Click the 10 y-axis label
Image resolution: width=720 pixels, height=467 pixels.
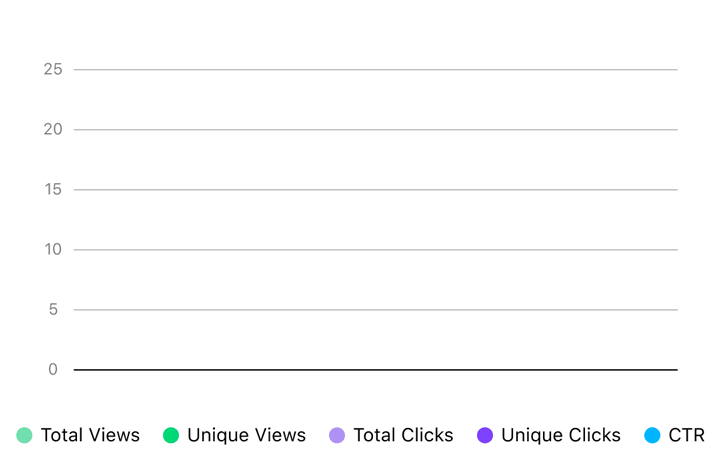point(53,249)
